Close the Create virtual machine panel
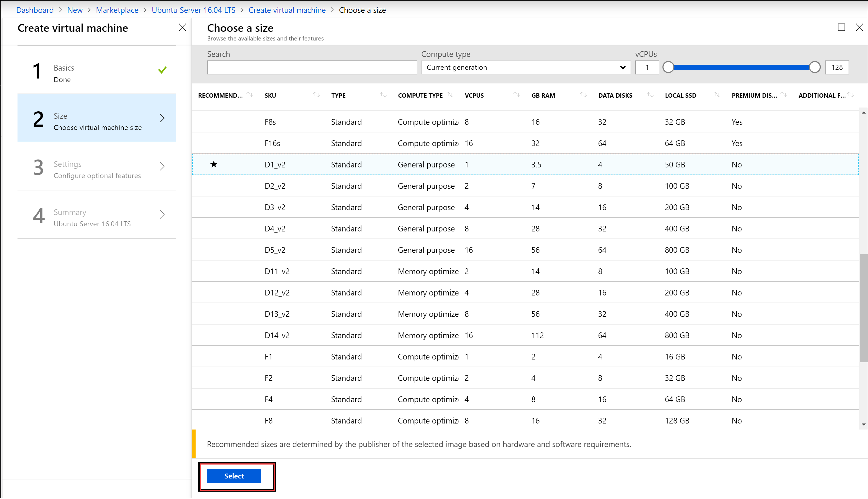 (183, 28)
